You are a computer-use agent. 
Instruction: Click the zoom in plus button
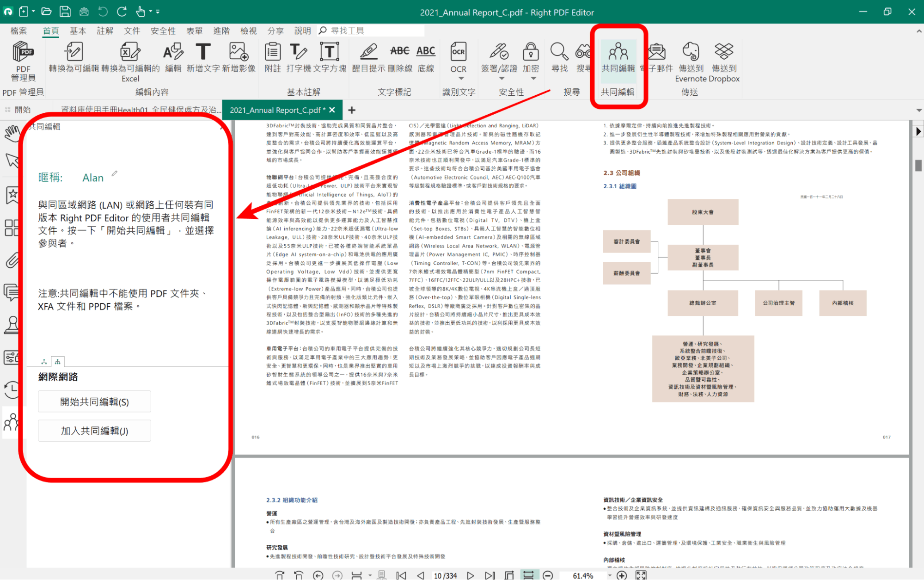(x=622, y=575)
